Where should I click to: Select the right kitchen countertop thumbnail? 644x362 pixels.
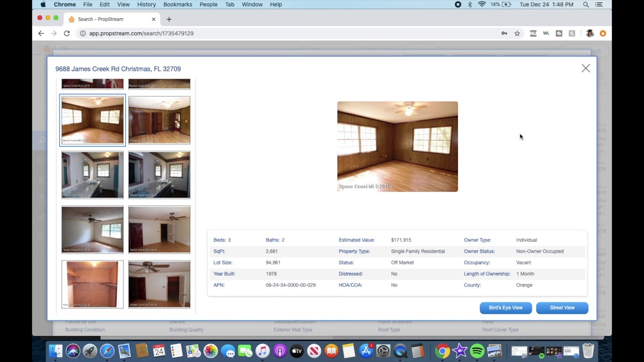159,175
